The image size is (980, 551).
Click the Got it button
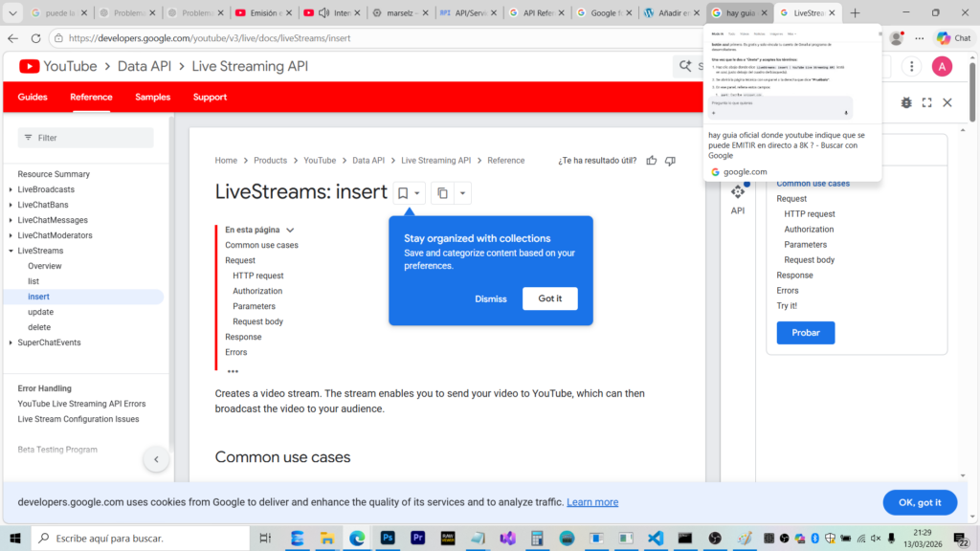[549, 298]
